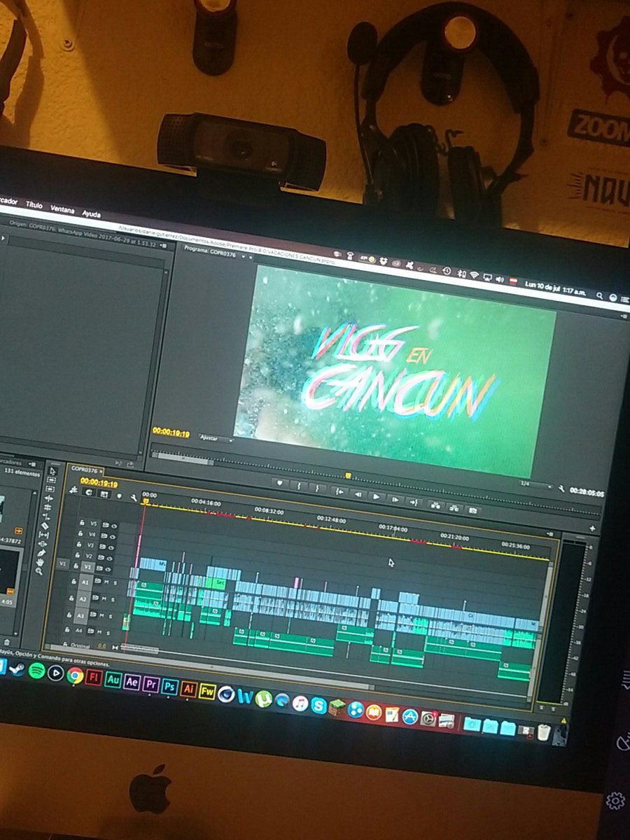Add marker in the Program monitor
Viewport: 630px width, 840px height.
click(x=280, y=482)
